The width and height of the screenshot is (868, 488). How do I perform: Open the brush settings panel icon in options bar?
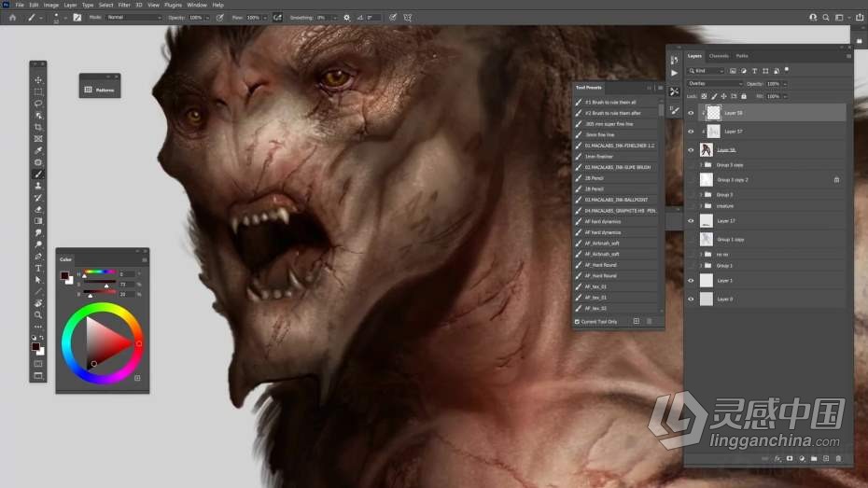[x=77, y=18]
